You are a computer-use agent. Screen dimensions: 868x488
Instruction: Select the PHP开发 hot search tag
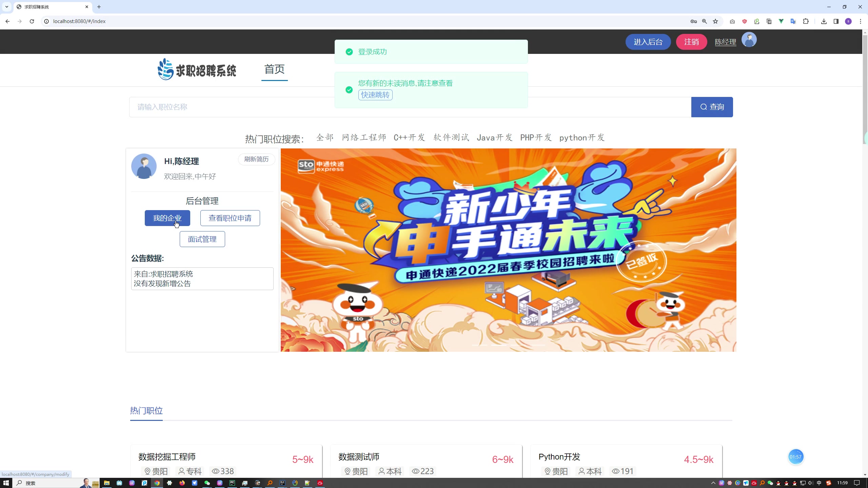[x=536, y=138]
